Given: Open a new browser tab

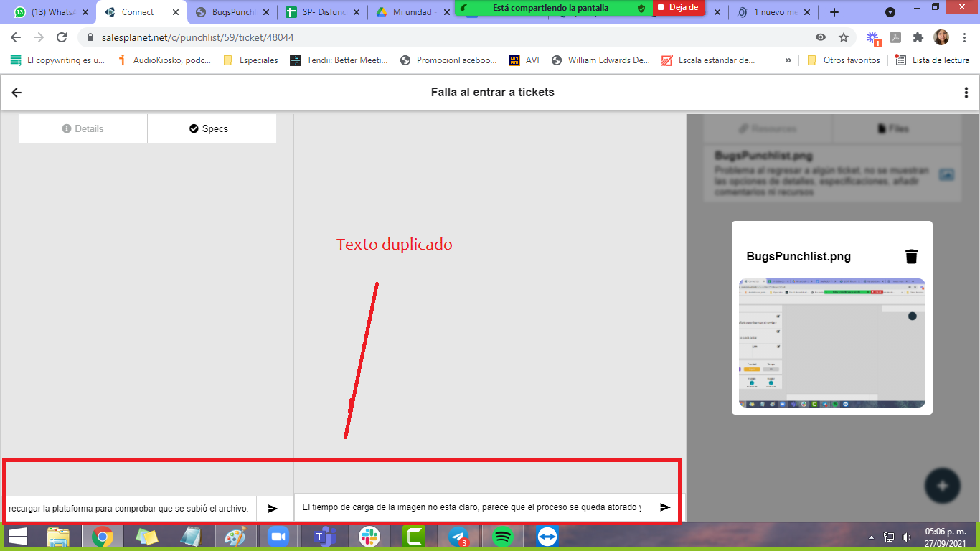Looking at the screenshot, I should coord(834,12).
